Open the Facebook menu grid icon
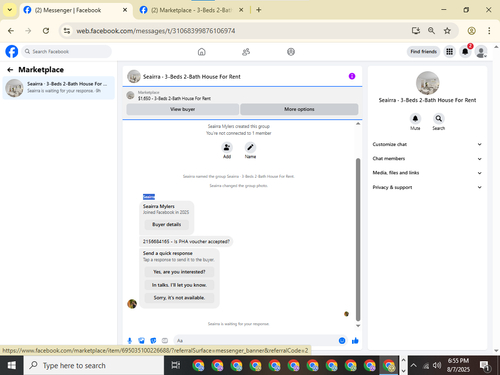Viewport: 500px width, 375px height. point(450,52)
